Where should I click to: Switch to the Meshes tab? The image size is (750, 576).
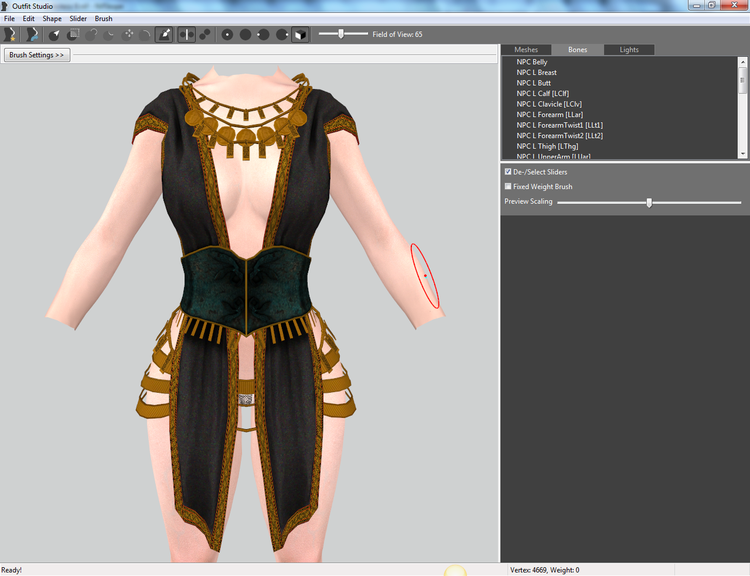pos(526,50)
